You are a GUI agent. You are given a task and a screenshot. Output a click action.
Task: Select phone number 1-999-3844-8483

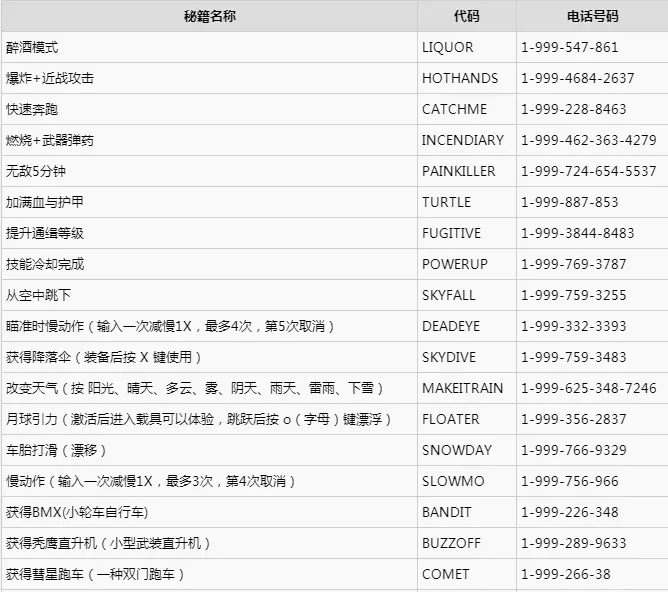(x=578, y=233)
